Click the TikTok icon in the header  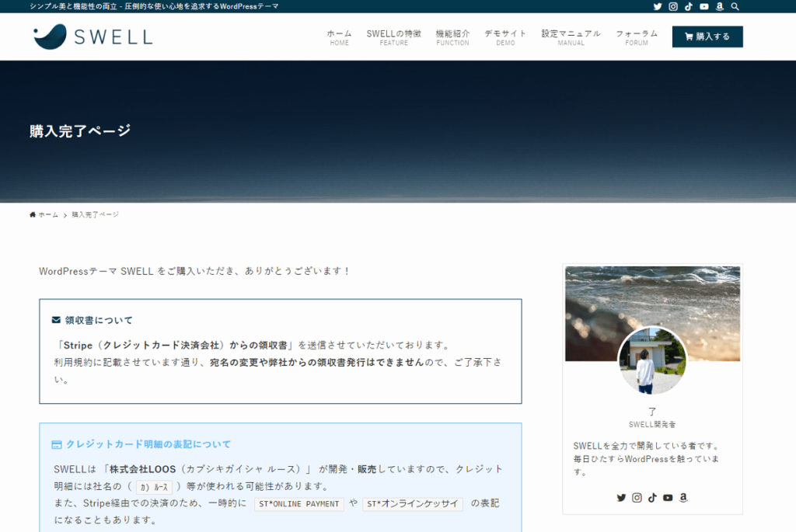point(688,6)
